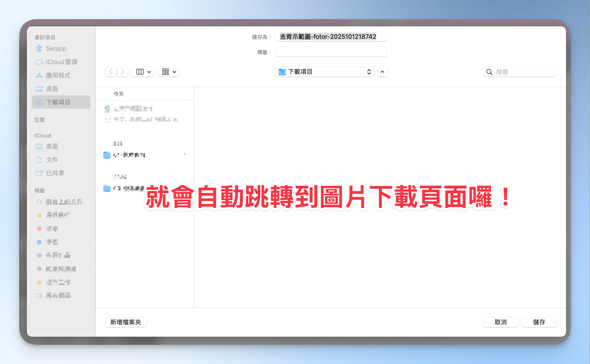
Task: Click the 標籤 tags input field
Action: pos(330,52)
